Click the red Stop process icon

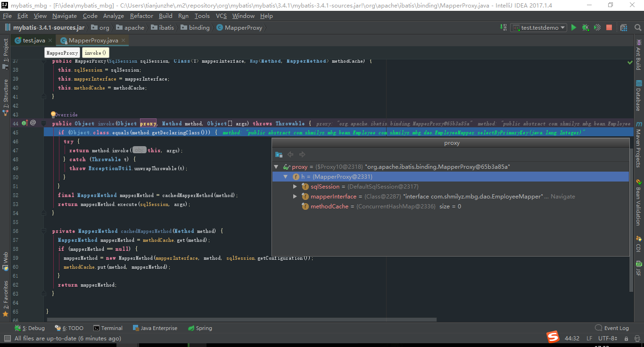tap(609, 27)
